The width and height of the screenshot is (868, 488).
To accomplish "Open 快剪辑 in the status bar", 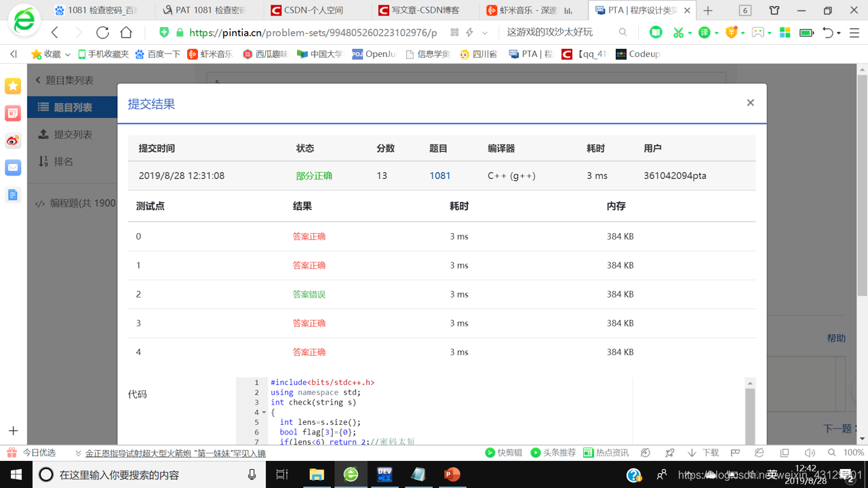I will coord(503,453).
